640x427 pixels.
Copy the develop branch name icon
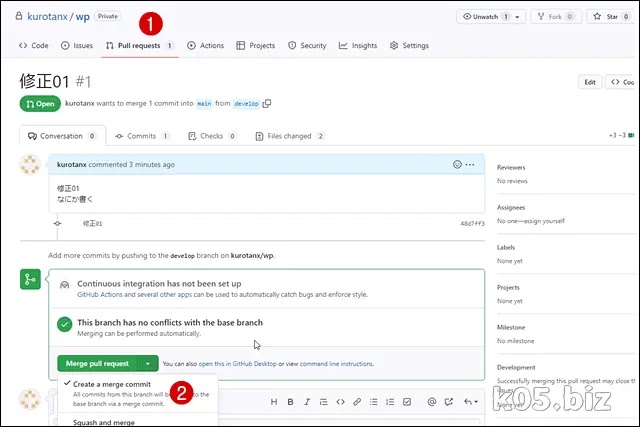coord(267,104)
